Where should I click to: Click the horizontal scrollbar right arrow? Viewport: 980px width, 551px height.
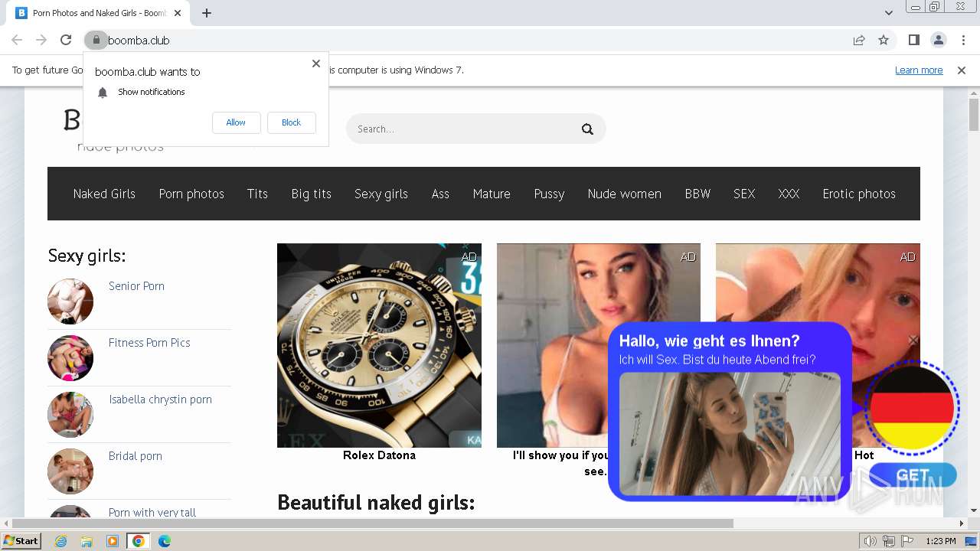pos(962,523)
